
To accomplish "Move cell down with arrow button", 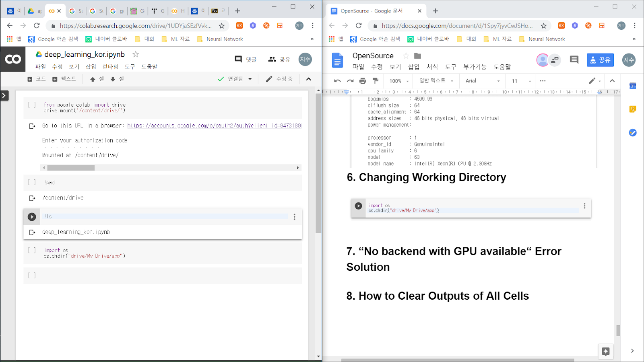I will pyautogui.click(x=117, y=79).
